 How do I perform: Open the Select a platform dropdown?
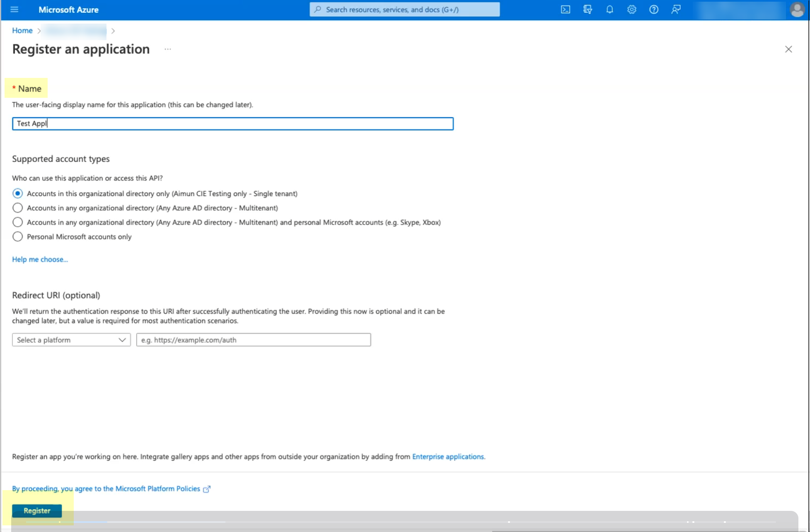pos(71,340)
